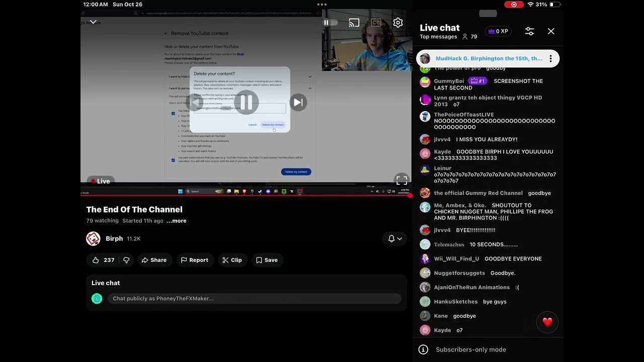Open cast to TV icon
This screenshot has height=362, width=644.
tap(354, 23)
